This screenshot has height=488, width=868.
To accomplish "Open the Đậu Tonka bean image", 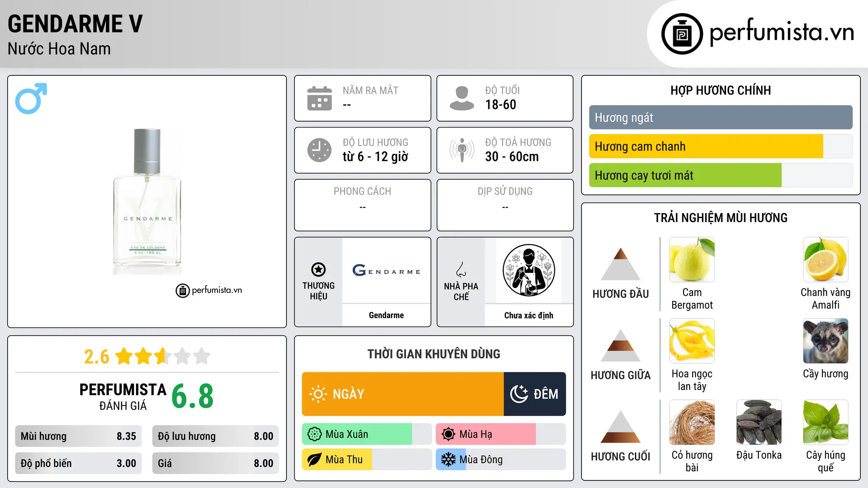I will (x=759, y=422).
